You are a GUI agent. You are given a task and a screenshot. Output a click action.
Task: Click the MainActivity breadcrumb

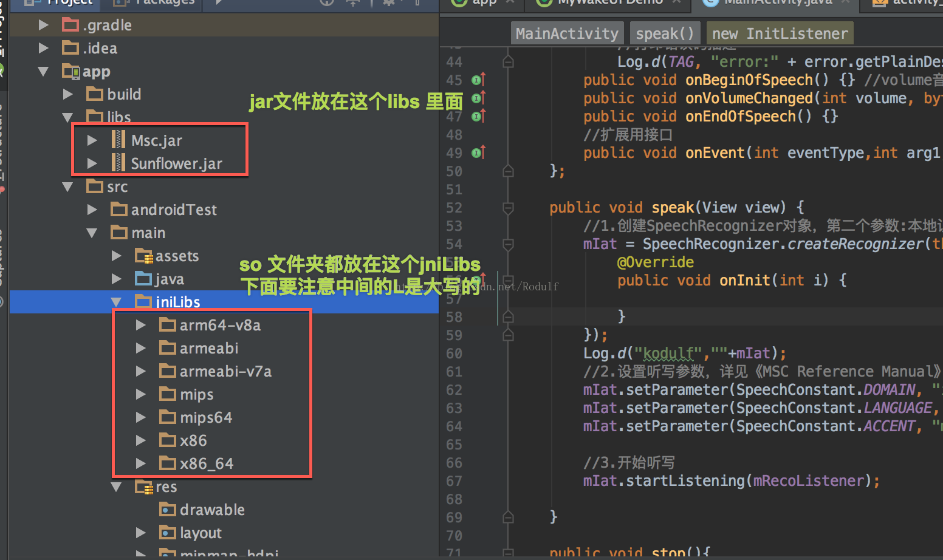(567, 33)
